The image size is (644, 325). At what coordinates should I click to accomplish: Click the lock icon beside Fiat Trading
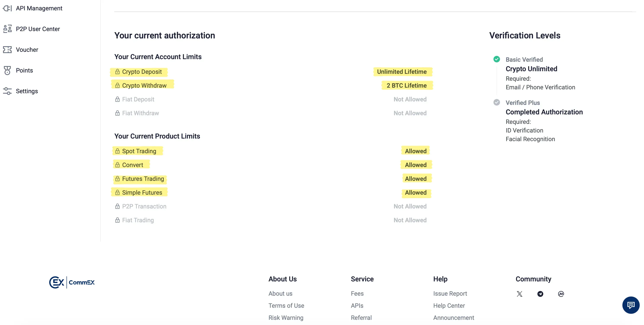117,220
